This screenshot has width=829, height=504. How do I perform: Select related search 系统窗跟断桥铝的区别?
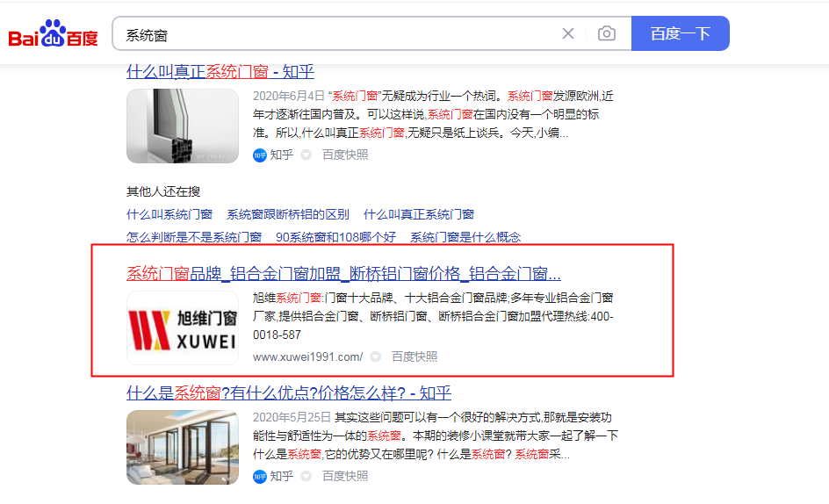pos(287,214)
